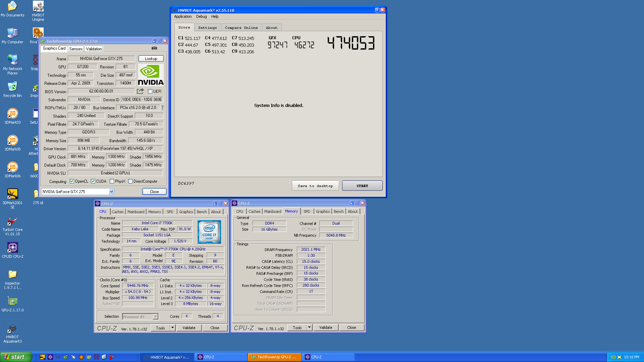Screen dimensions: 644x362
Task: Launch 3DMark2001 SE shortcut
Action: click(12, 199)
